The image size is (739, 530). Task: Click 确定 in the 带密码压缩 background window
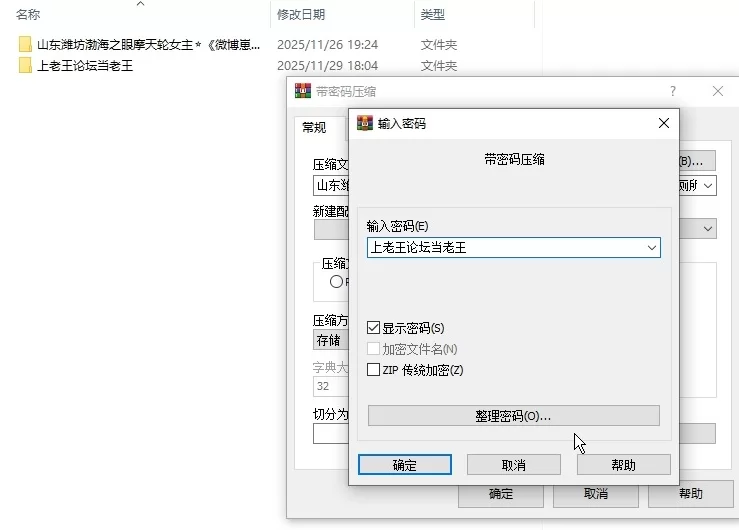click(501, 494)
